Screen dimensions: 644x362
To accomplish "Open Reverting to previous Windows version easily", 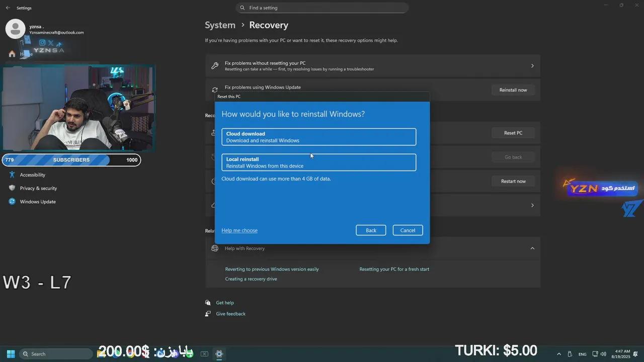I will 272,269.
